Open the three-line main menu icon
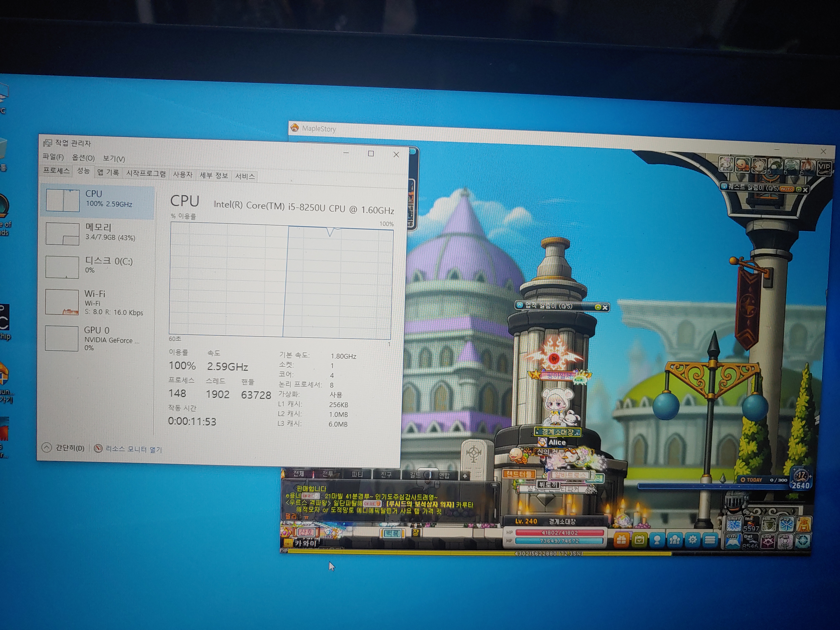 710,540
